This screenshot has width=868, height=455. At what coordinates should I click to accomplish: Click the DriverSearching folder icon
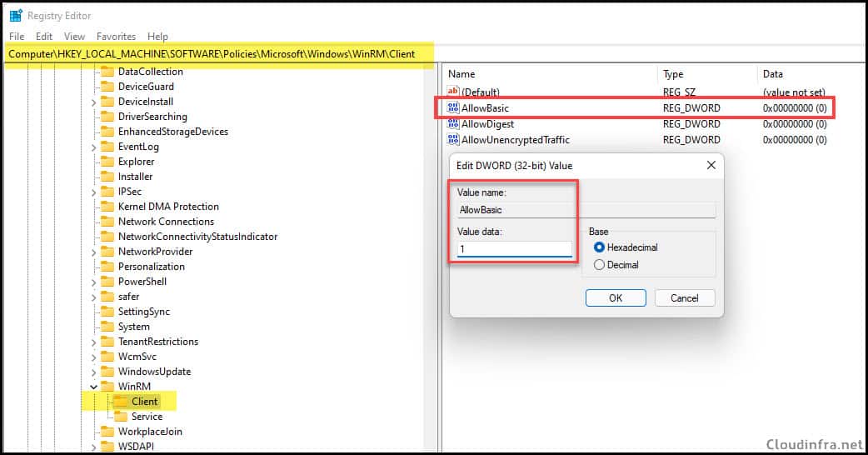point(107,116)
